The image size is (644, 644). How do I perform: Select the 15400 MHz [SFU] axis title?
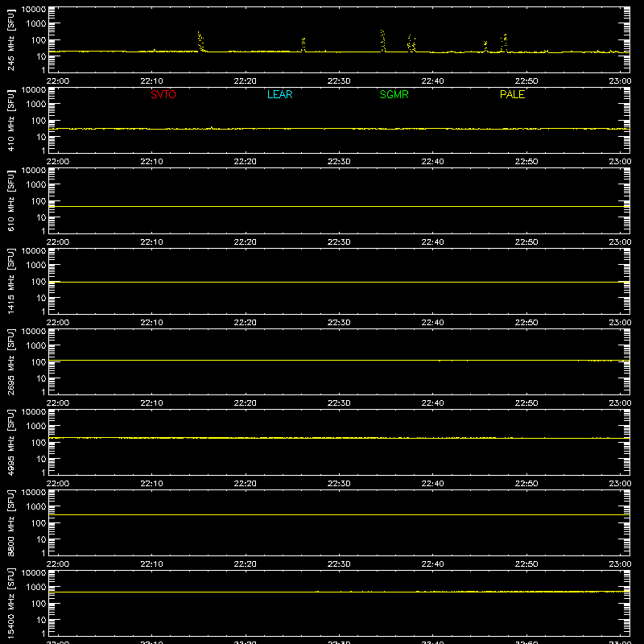click(10, 603)
